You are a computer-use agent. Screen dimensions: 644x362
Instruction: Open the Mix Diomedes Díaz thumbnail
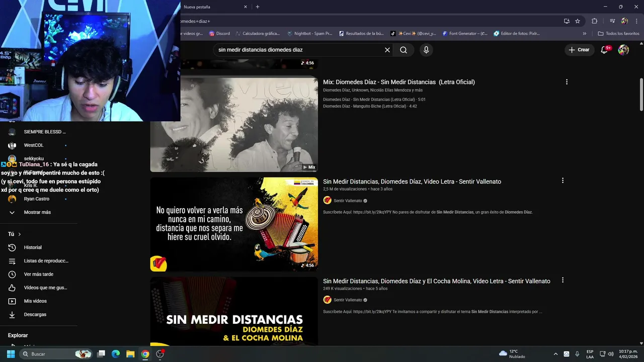click(234, 124)
